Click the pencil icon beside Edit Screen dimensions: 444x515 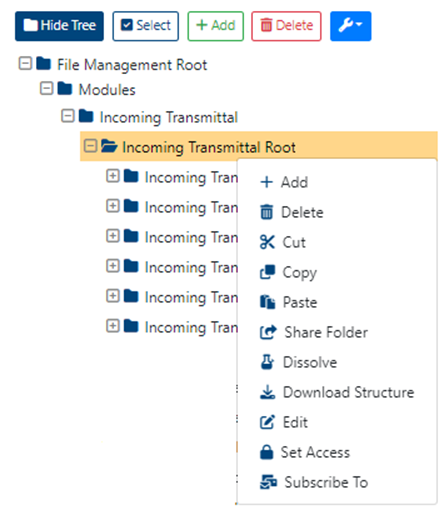[x=268, y=422]
